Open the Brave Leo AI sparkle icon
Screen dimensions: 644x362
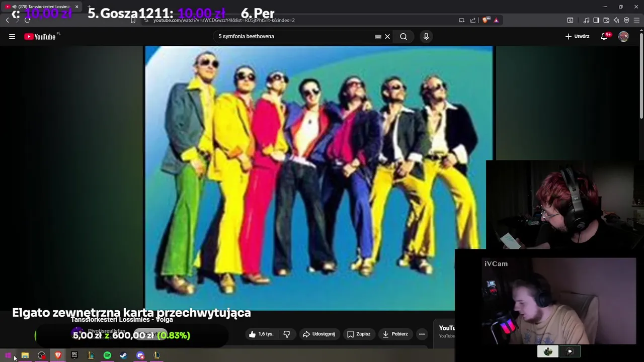(x=616, y=20)
